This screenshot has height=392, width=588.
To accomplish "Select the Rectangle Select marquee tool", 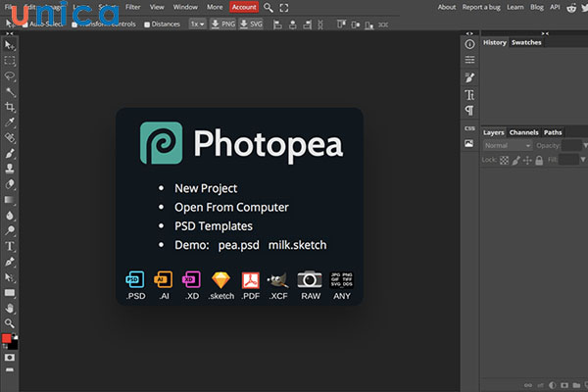I will pyautogui.click(x=10, y=61).
